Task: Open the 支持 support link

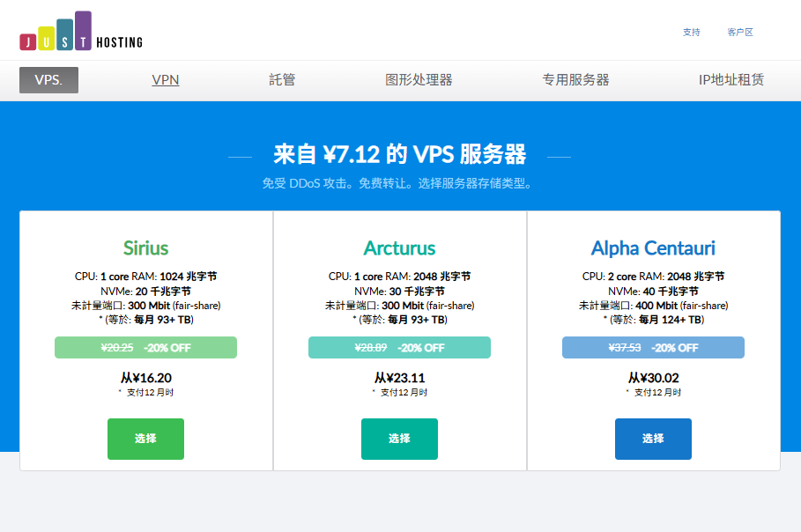Action: (x=691, y=32)
